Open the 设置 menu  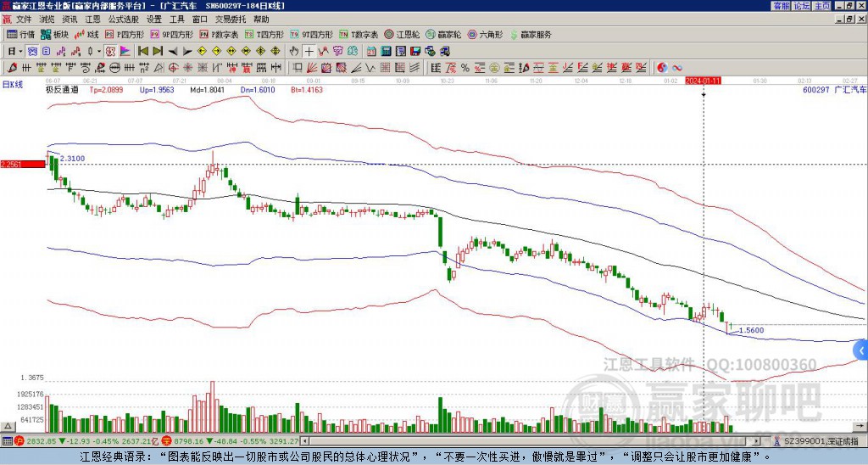pyautogui.click(x=154, y=20)
